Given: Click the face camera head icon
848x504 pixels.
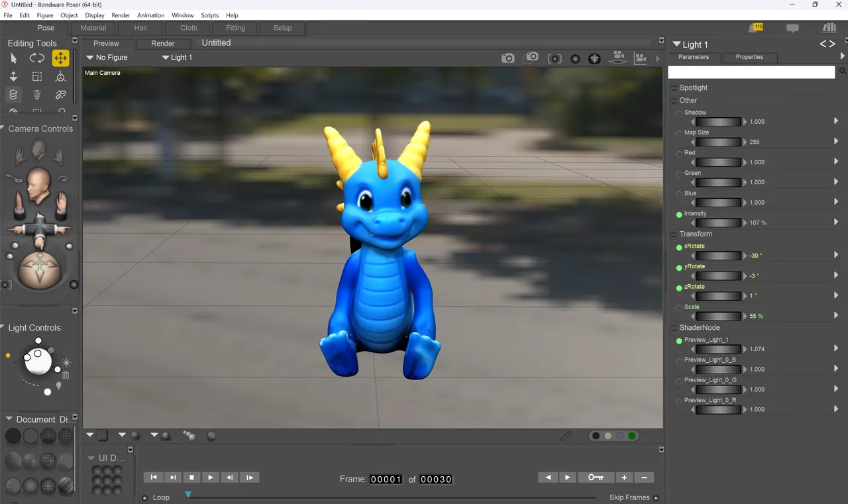Looking at the screenshot, I should click(x=38, y=150).
